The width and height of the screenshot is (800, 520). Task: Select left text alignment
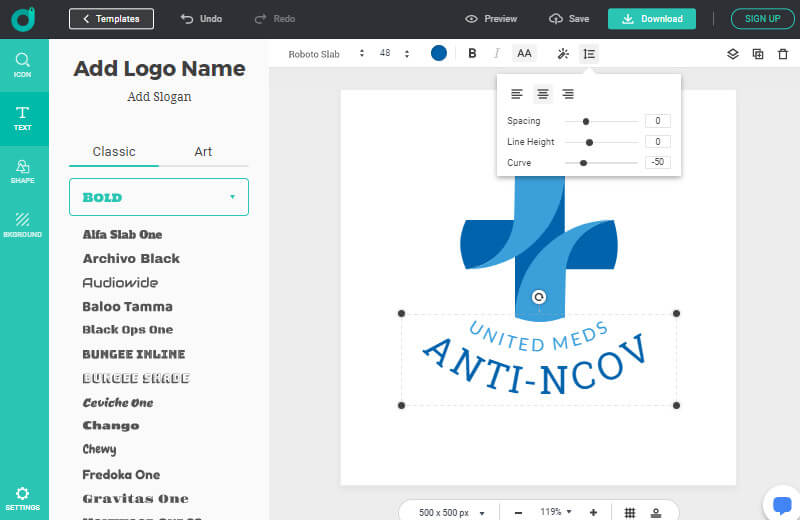pyautogui.click(x=517, y=94)
